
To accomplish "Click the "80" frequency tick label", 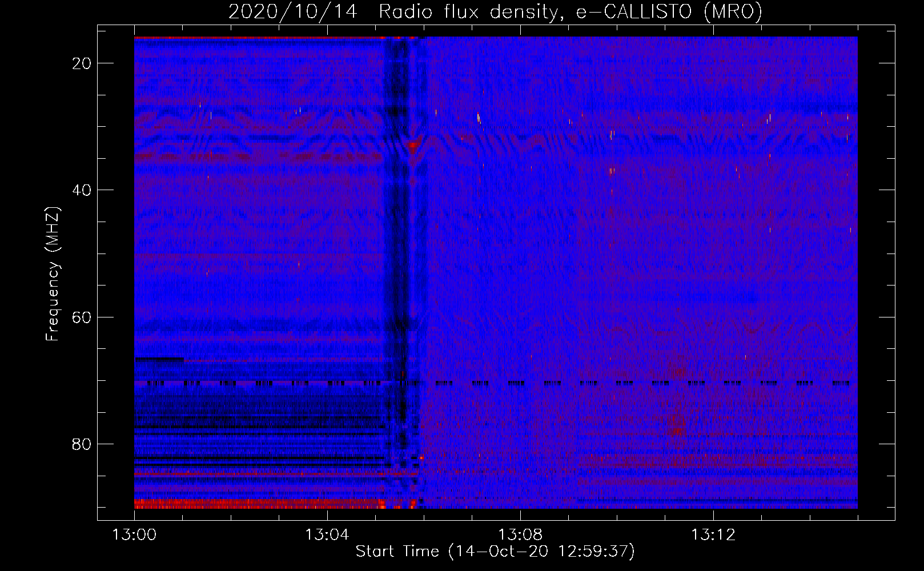I will pos(82,444).
